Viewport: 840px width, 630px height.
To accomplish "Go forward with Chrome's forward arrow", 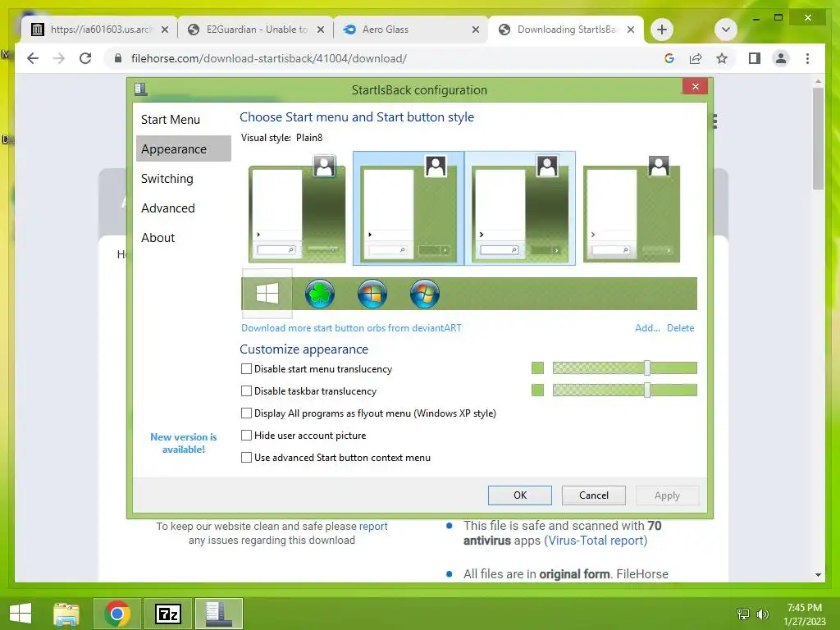I will pos(59,58).
